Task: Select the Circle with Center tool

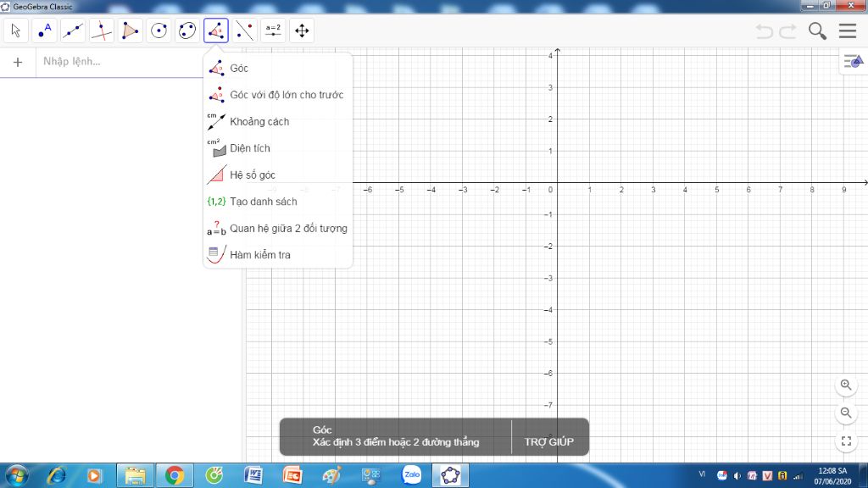Action: click(x=159, y=30)
